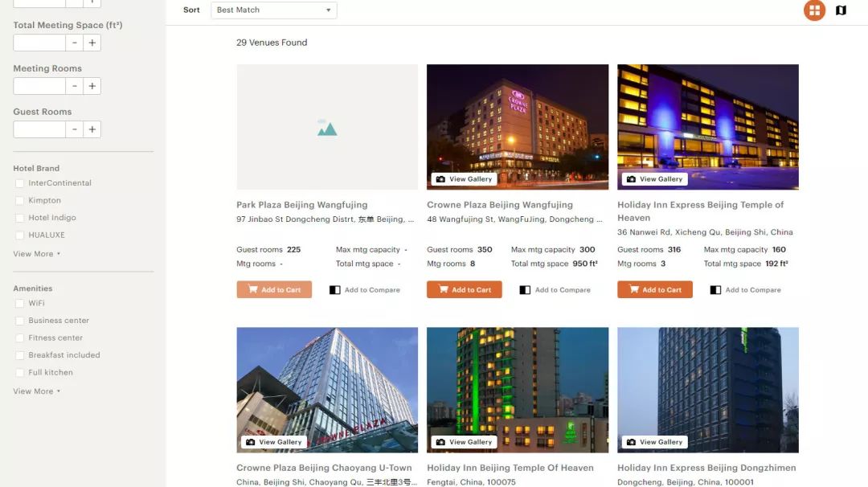View Gallery for Holiday Inn Beijing Temple Of Heaven
The height and width of the screenshot is (487, 868).
click(465, 442)
